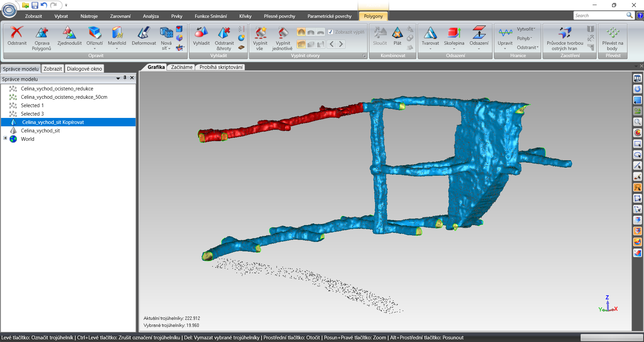
Task: Open the Pohyb dropdown in Hranice
Action: [x=524, y=38]
